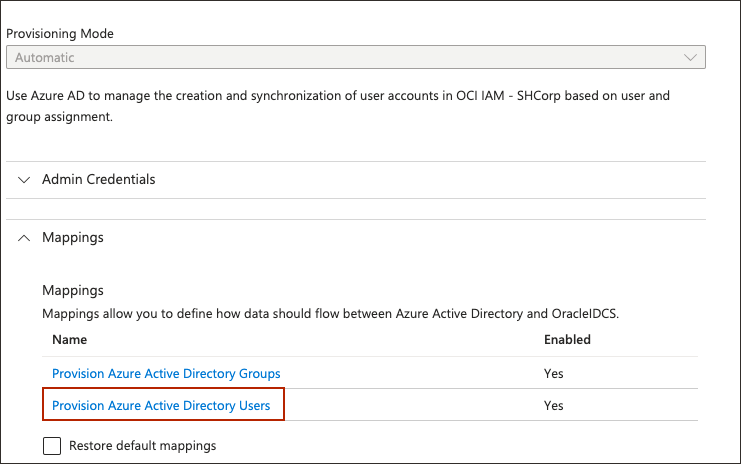Click the Name column header
Image resolution: width=741 pixels, height=464 pixels.
click(69, 340)
